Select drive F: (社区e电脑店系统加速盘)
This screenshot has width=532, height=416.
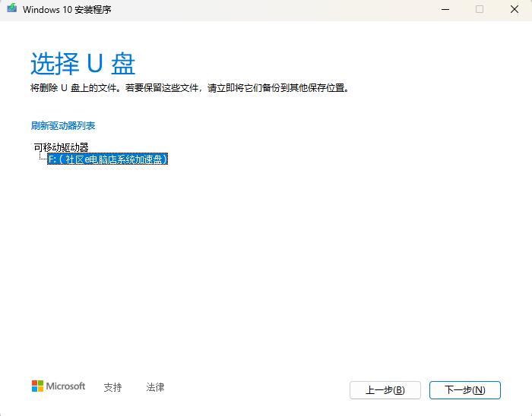click(108, 159)
